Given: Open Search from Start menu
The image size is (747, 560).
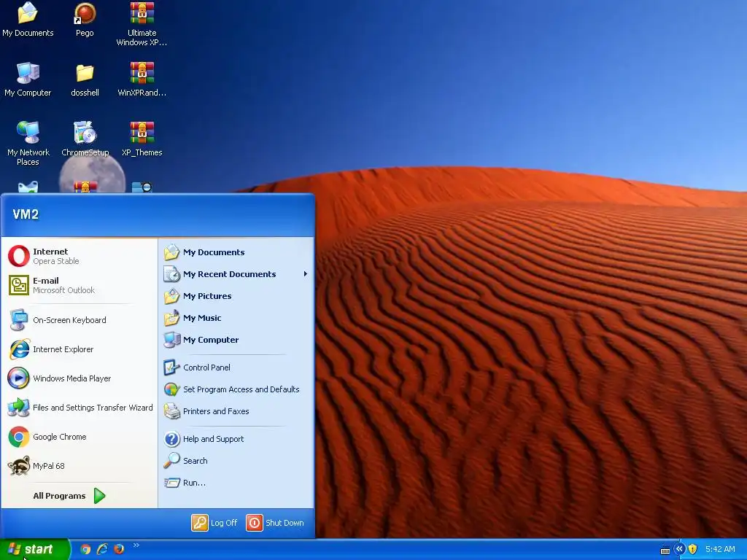Looking at the screenshot, I should click(x=236, y=461).
